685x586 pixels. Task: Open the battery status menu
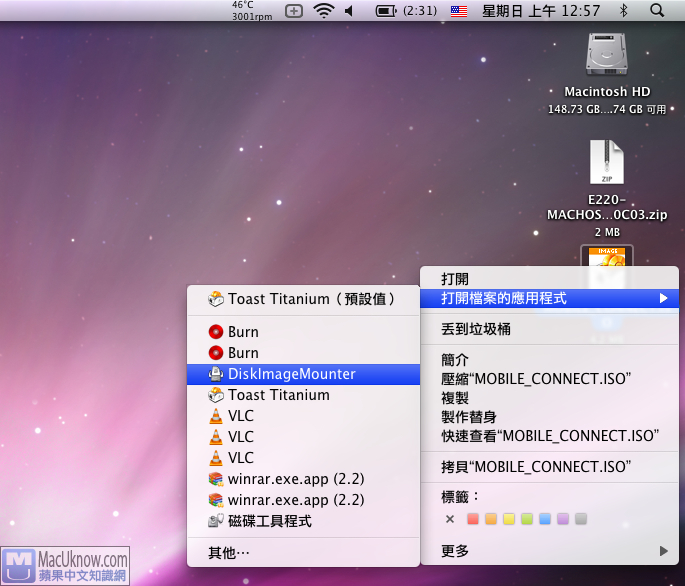pos(406,10)
